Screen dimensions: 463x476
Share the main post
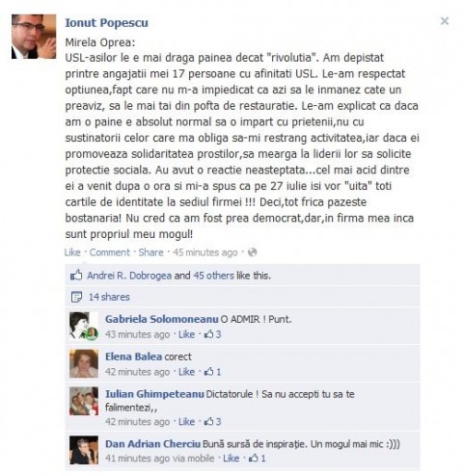click(x=150, y=252)
